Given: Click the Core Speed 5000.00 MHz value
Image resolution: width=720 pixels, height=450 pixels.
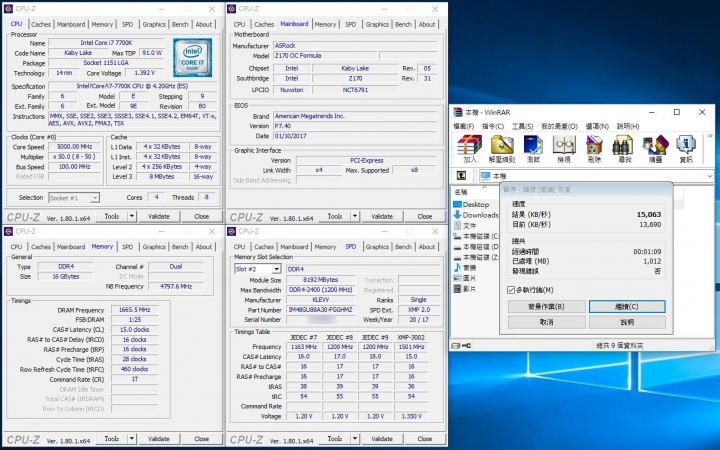Looking at the screenshot, I should coord(74,146).
